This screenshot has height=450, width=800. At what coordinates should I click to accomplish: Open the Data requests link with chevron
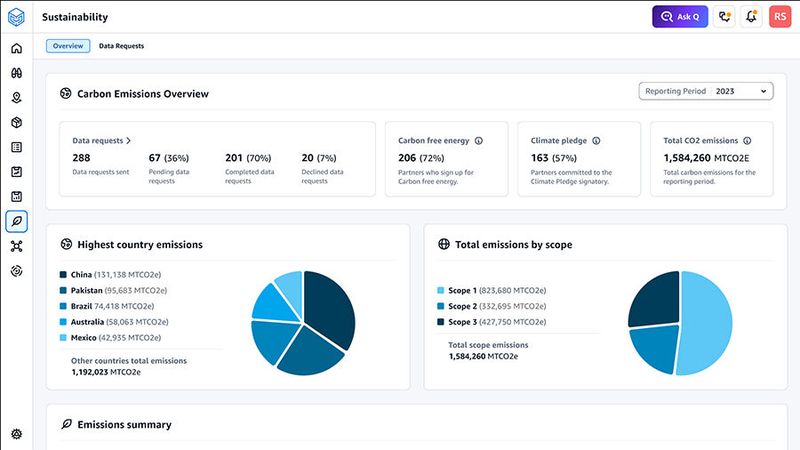click(102, 140)
